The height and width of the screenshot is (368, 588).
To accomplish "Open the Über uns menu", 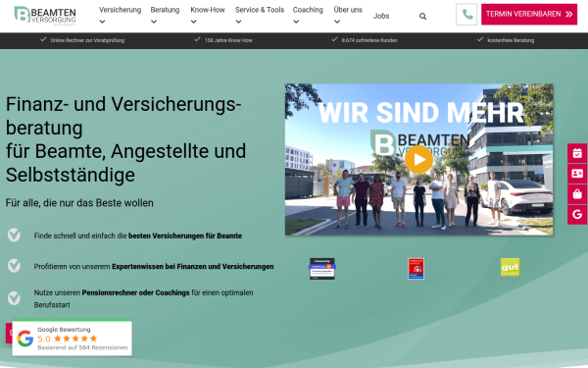I will pos(348,10).
